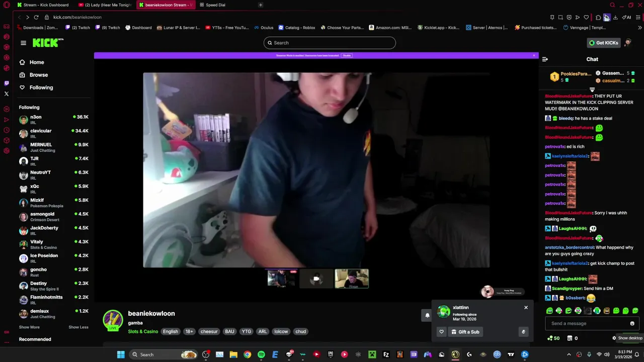The image size is (644, 362).
Task: Open xQc channel in Following list
Action: (53, 189)
